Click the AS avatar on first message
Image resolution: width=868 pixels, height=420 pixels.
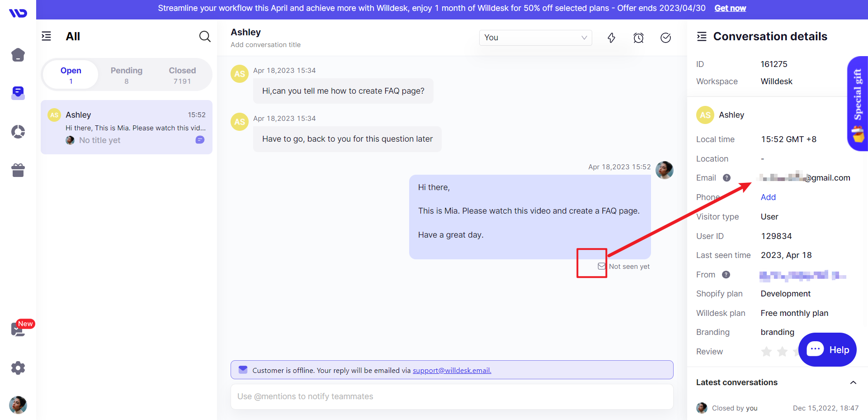tap(240, 74)
